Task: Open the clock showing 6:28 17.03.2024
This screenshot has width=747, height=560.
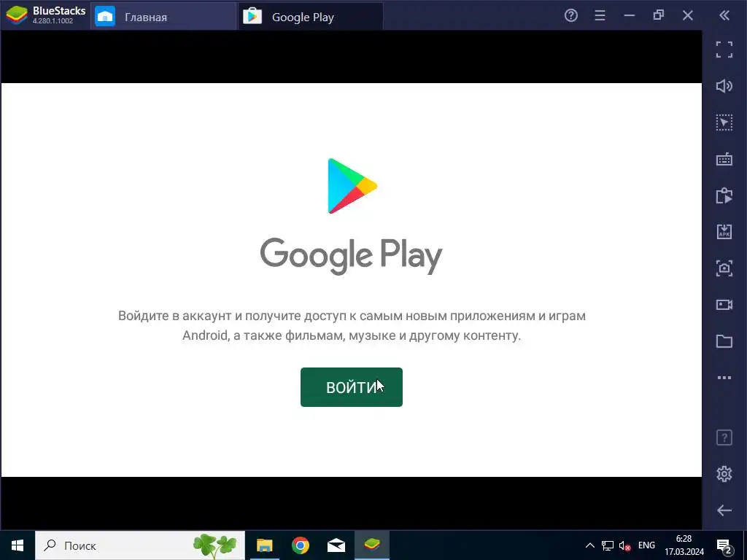Action: pyautogui.click(x=684, y=545)
